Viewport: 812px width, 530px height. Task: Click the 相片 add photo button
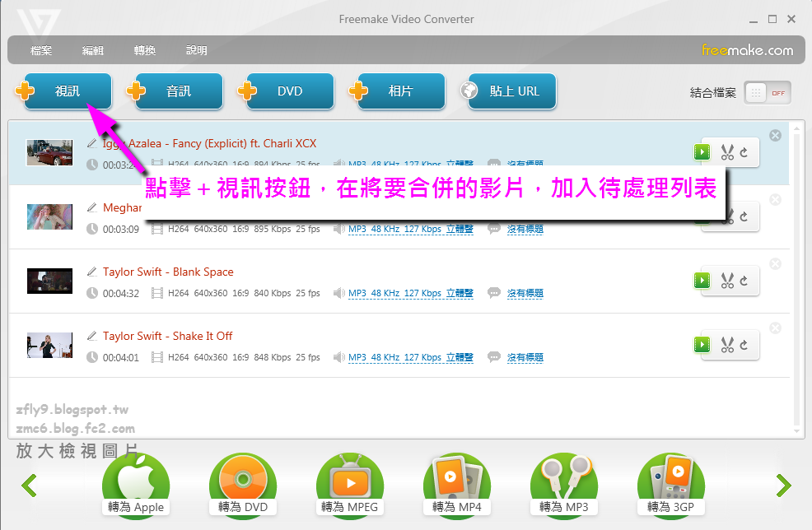click(x=401, y=91)
